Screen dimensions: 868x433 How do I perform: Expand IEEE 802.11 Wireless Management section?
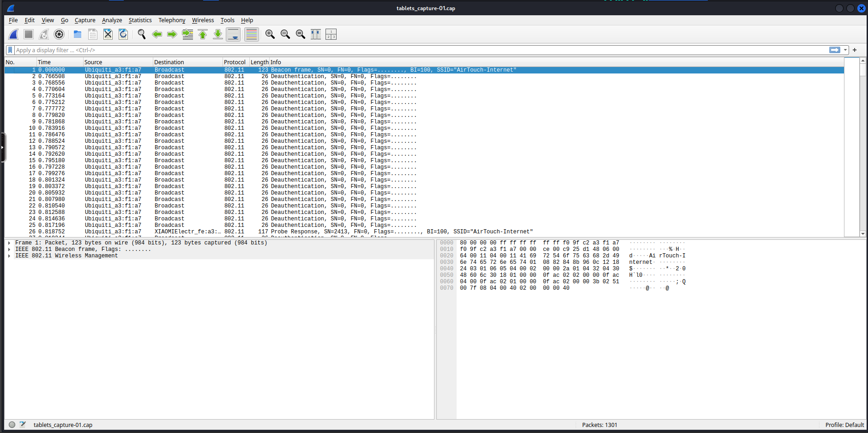[10, 256]
